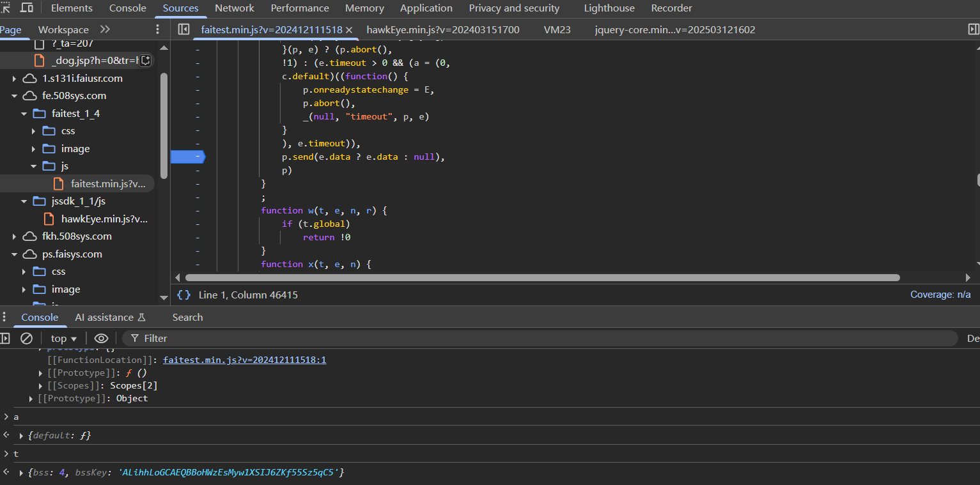Image resolution: width=980 pixels, height=485 pixels.
Task: Switch to the Network panel tab
Action: coord(234,8)
